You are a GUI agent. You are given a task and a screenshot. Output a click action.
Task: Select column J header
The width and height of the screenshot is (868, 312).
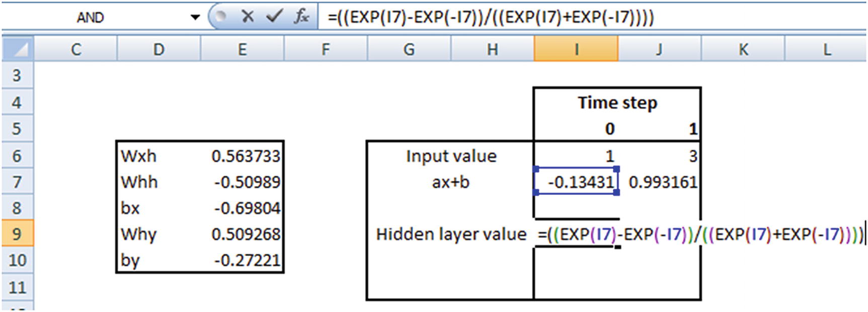click(659, 49)
